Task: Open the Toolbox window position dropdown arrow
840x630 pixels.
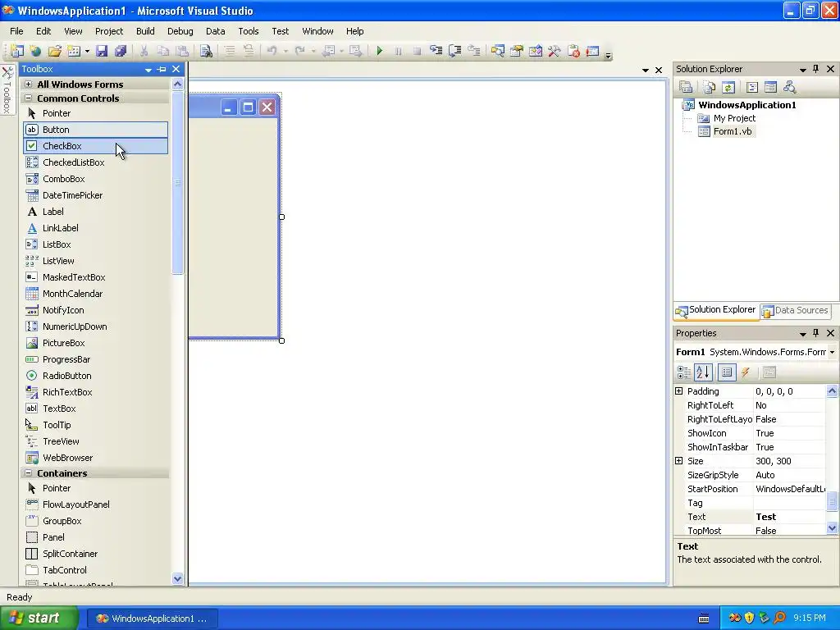Action: click(148, 70)
